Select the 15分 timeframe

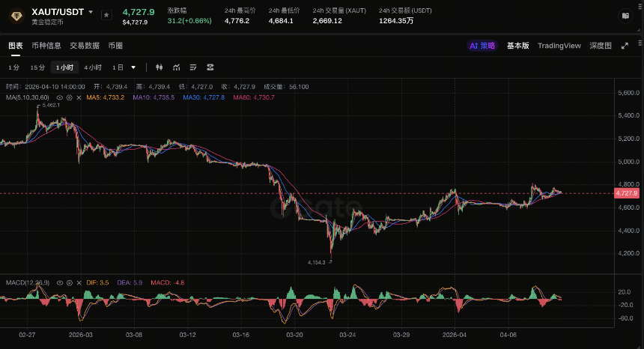tap(37, 67)
